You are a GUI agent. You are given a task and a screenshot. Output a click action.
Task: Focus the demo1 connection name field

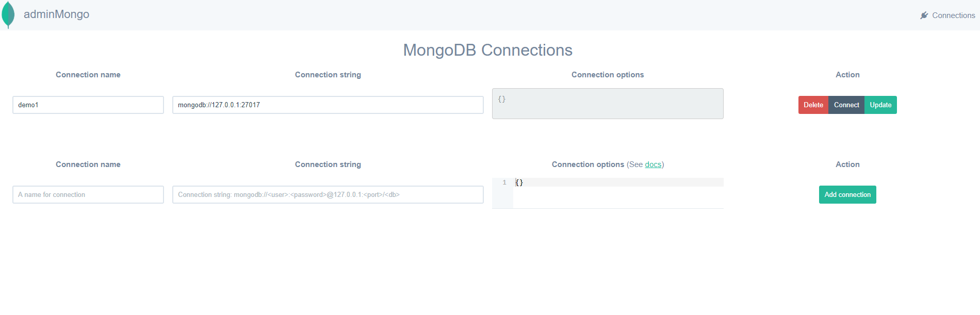88,105
